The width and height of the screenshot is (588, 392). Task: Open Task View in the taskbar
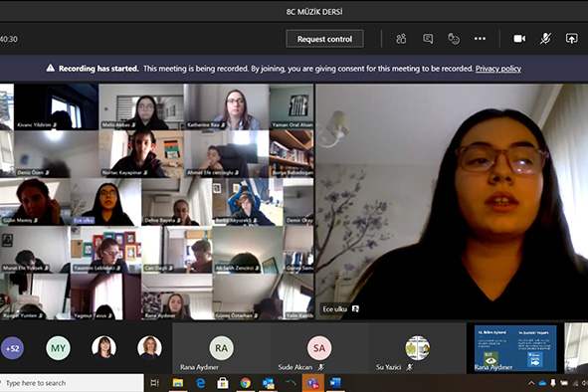coord(154,383)
